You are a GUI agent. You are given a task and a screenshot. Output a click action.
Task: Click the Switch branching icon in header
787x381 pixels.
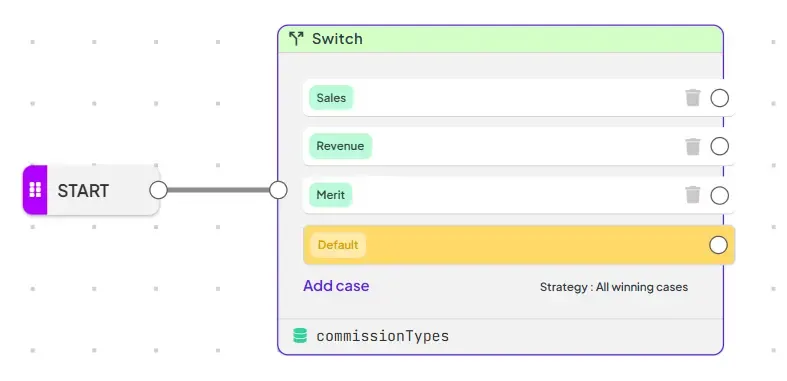tap(296, 39)
